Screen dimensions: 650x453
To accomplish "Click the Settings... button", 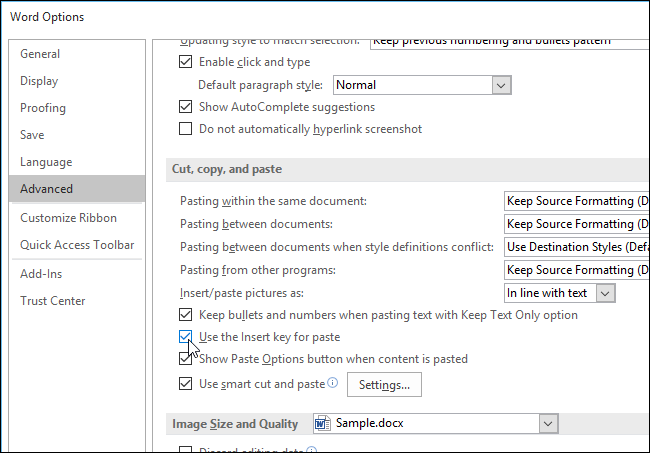I will pyautogui.click(x=385, y=385).
